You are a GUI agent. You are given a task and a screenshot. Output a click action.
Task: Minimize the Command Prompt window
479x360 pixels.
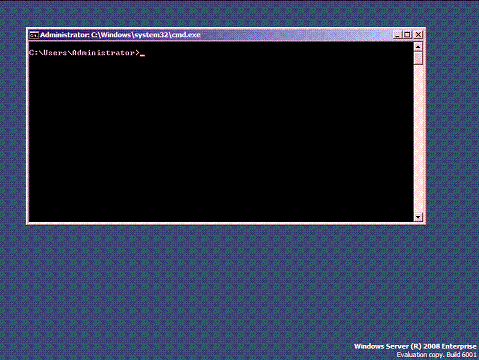[397, 35]
